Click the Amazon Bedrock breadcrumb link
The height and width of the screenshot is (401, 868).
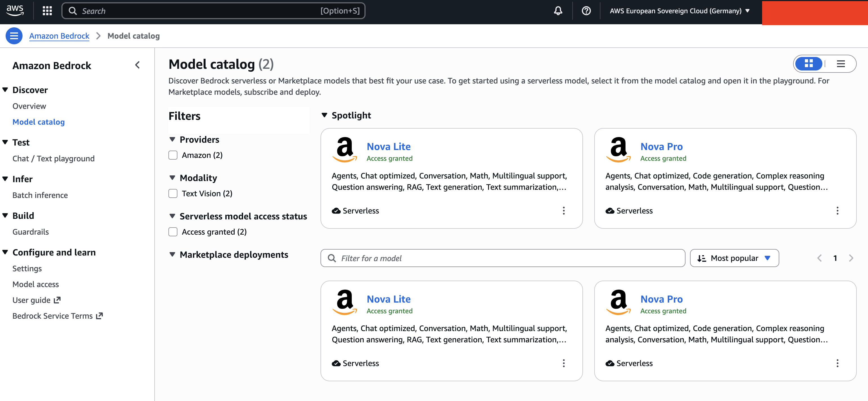[x=59, y=36]
